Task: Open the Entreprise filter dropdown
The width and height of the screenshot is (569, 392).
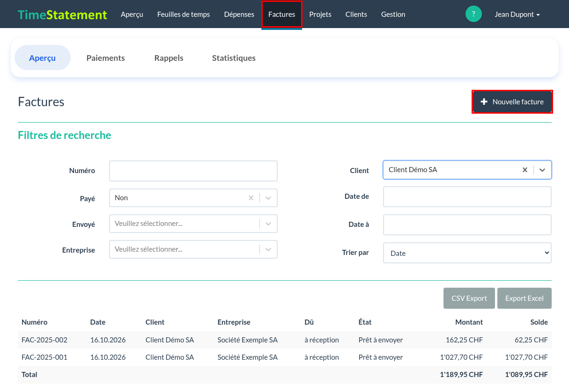Action: (x=193, y=249)
